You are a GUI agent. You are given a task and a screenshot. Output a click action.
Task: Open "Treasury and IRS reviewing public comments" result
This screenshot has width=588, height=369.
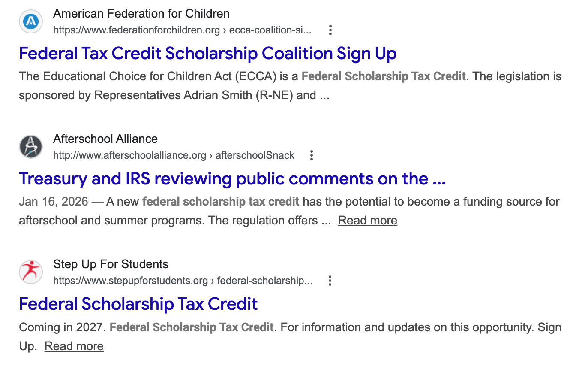click(232, 179)
